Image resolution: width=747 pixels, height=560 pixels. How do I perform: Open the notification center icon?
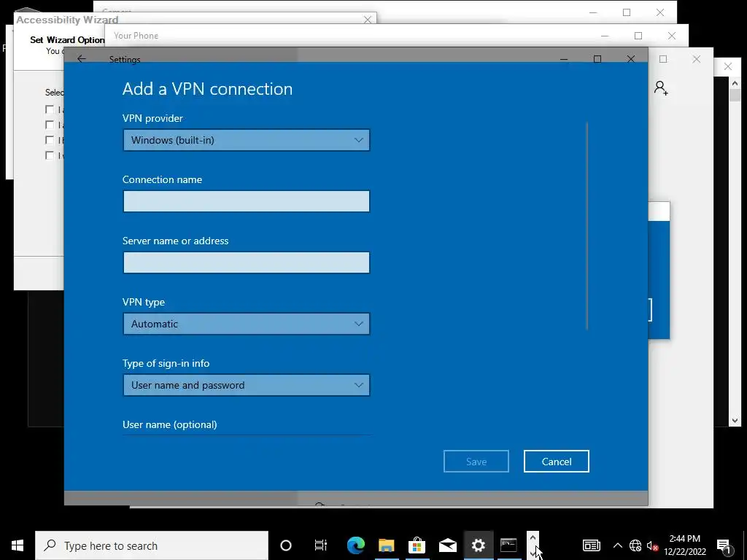click(x=724, y=545)
